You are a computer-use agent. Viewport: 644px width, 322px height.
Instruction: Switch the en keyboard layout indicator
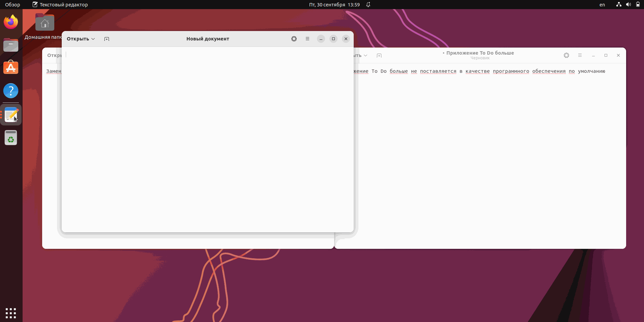tap(602, 5)
